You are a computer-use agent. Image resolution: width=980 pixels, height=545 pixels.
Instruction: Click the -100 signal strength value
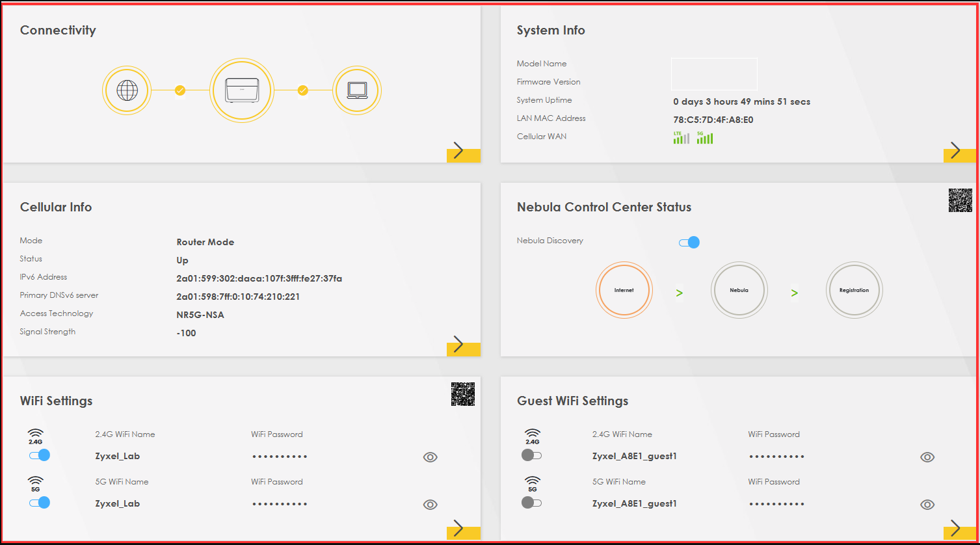click(x=186, y=333)
